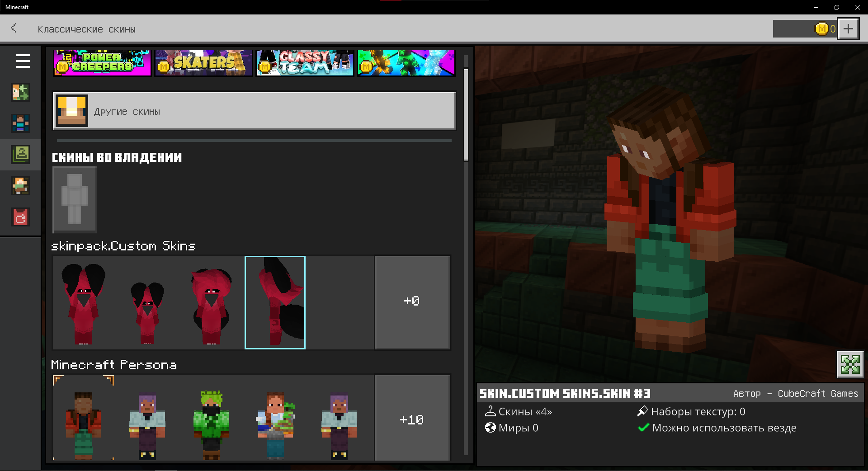
Task: Click the Миры 0 info line
Action: pyautogui.click(x=512, y=428)
